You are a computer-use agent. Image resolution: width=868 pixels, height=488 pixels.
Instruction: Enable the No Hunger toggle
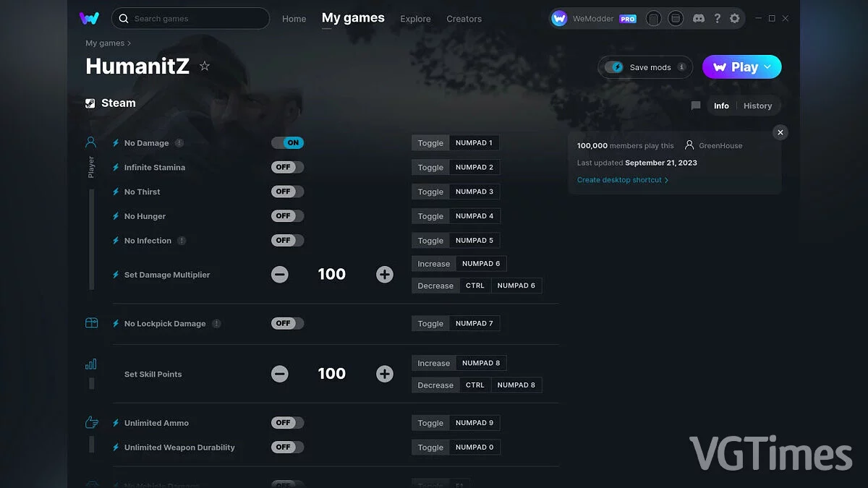click(x=288, y=216)
